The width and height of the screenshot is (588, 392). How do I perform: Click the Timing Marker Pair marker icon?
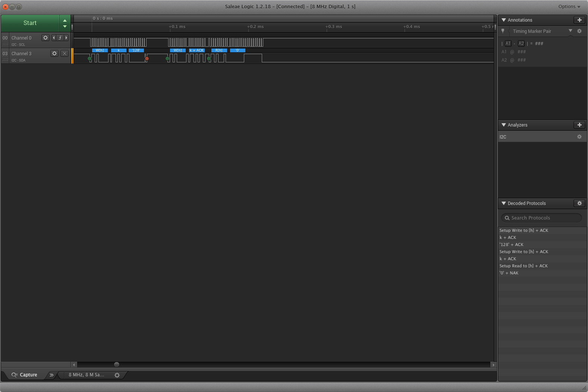click(x=503, y=31)
